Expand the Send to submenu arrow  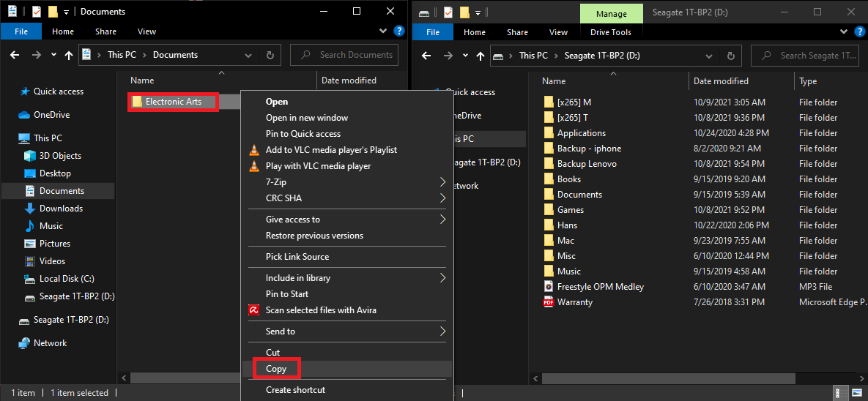click(442, 331)
